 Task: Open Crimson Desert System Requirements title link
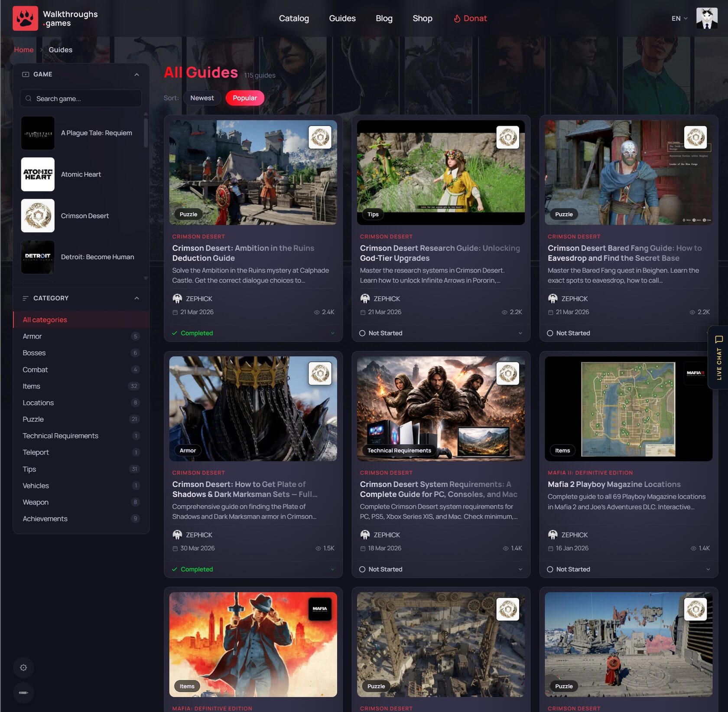[x=439, y=490]
